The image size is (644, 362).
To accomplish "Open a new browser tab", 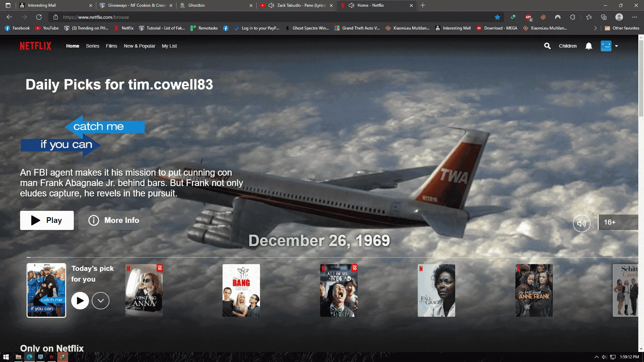I will click(x=423, y=5).
